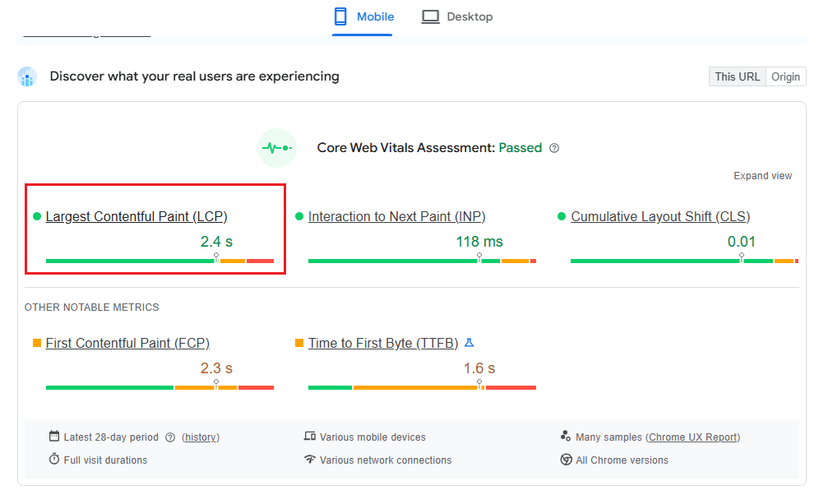Click the network connections signal icon
This screenshot has height=504, width=828.
(310, 460)
